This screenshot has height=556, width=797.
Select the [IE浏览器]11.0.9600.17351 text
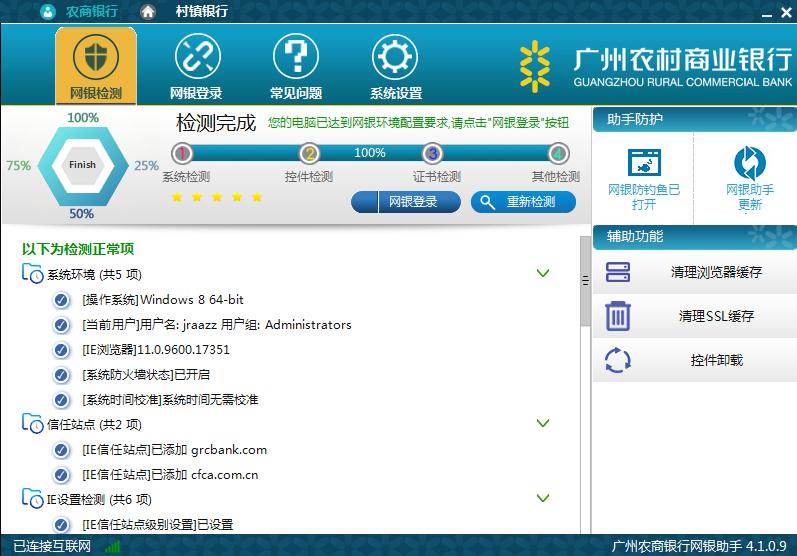tap(156, 350)
